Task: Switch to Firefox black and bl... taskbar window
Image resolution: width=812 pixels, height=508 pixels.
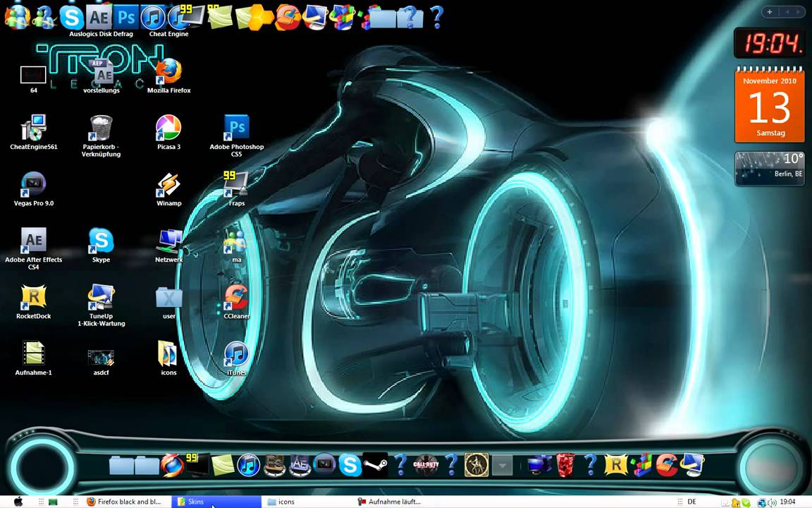Action: coord(124,502)
